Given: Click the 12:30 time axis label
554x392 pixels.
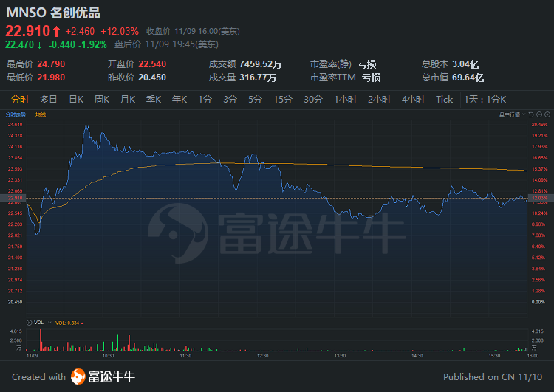Looking at the screenshot, I should pyautogui.click(x=262, y=355).
